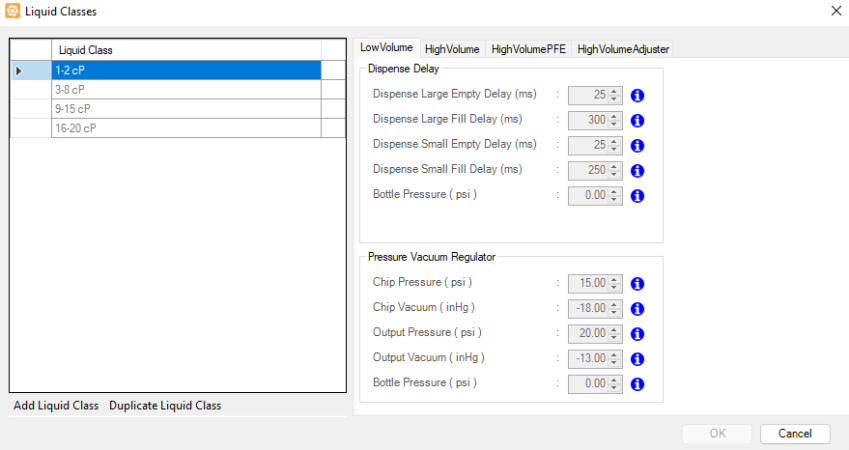Click info icon for Dispense Large Empty Delay
This screenshot has height=450, width=849.
[x=637, y=96]
